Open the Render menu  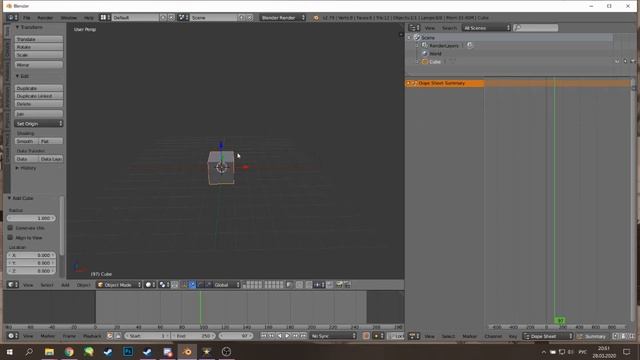coord(45,18)
